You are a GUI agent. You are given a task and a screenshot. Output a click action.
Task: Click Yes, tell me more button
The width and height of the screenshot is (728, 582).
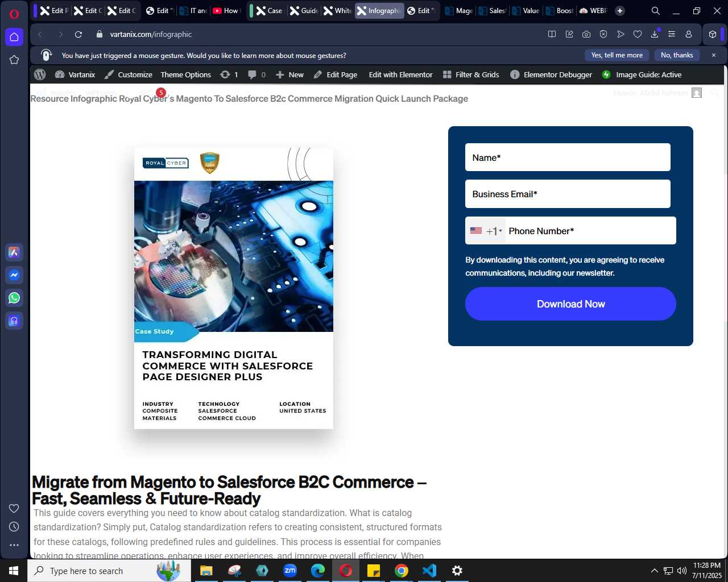coord(617,55)
